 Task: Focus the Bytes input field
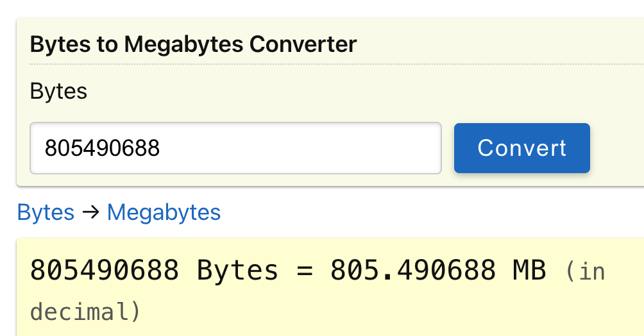[x=236, y=148]
